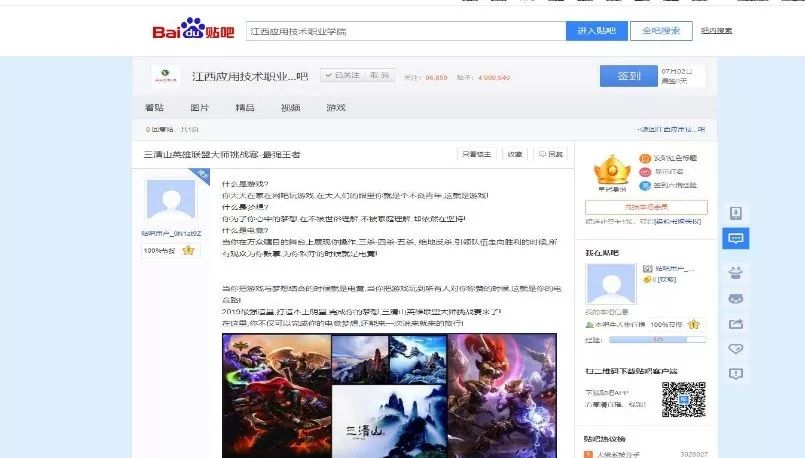Click the Baidu Tieba logo
Image resolution: width=805 pixels, height=458 pixels.
193,29
